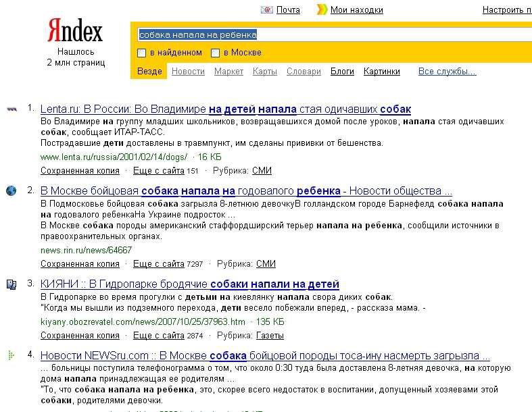Screen dimensions: 532x412
Task: Click the NEWSru favicon beside result 4
Action: tap(10, 355)
